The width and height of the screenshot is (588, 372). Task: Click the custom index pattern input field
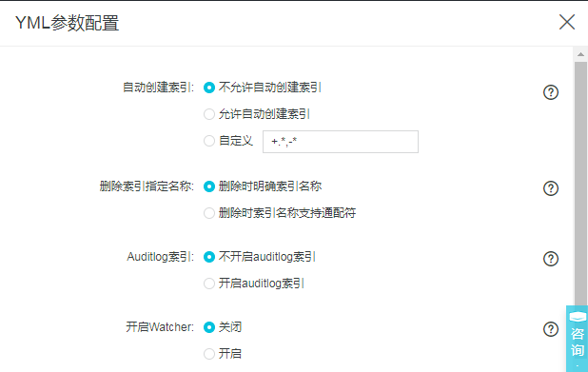[x=341, y=142]
